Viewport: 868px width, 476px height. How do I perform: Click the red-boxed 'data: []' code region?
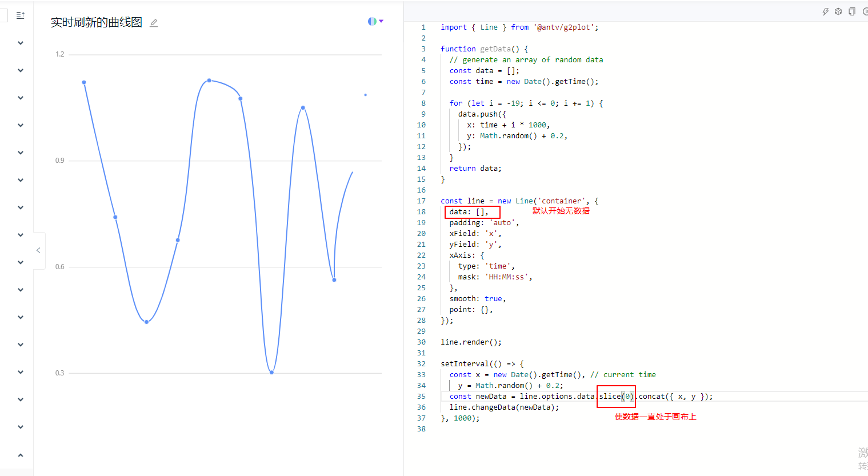pyautogui.click(x=472, y=211)
